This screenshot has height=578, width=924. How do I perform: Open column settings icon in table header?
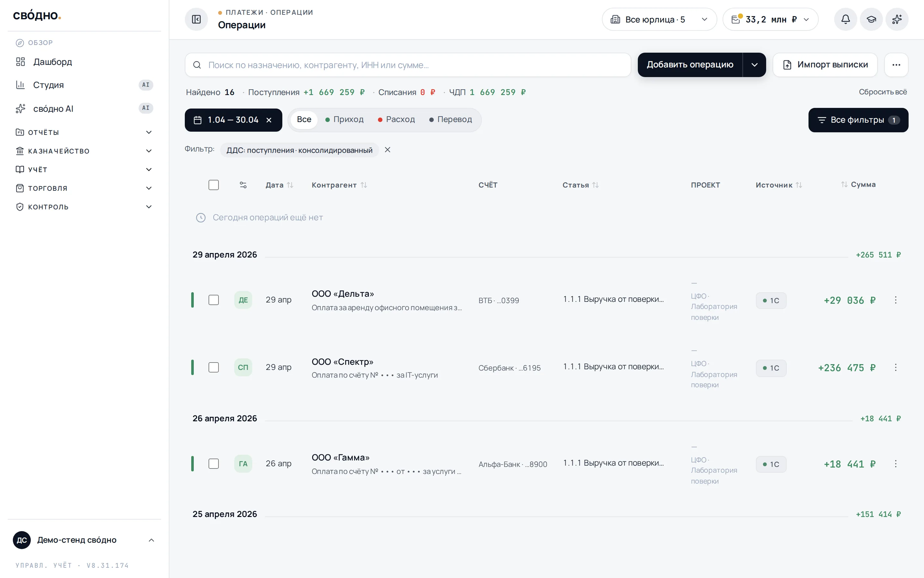243,185
